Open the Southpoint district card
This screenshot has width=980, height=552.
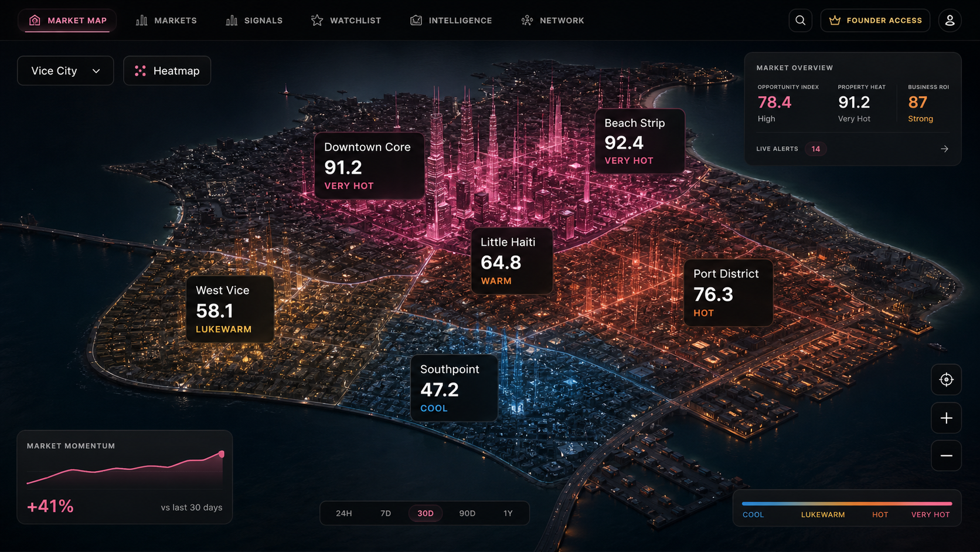tap(454, 388)
